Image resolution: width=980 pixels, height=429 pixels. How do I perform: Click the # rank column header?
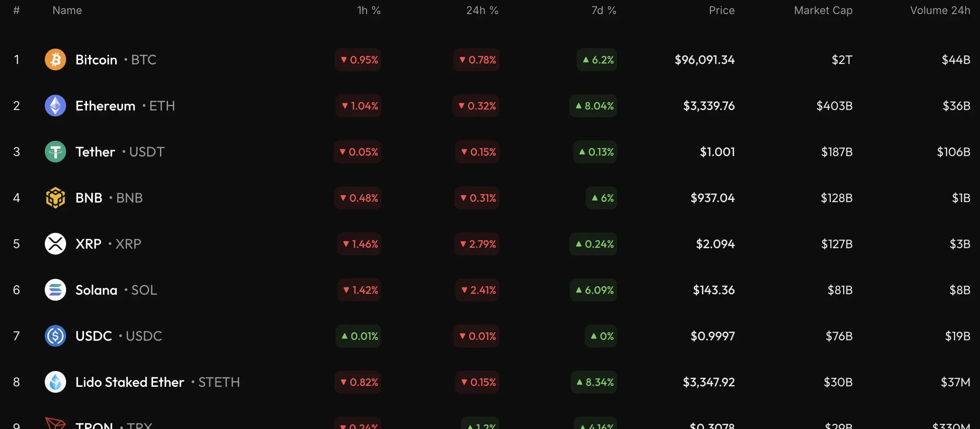coord(17,10)
